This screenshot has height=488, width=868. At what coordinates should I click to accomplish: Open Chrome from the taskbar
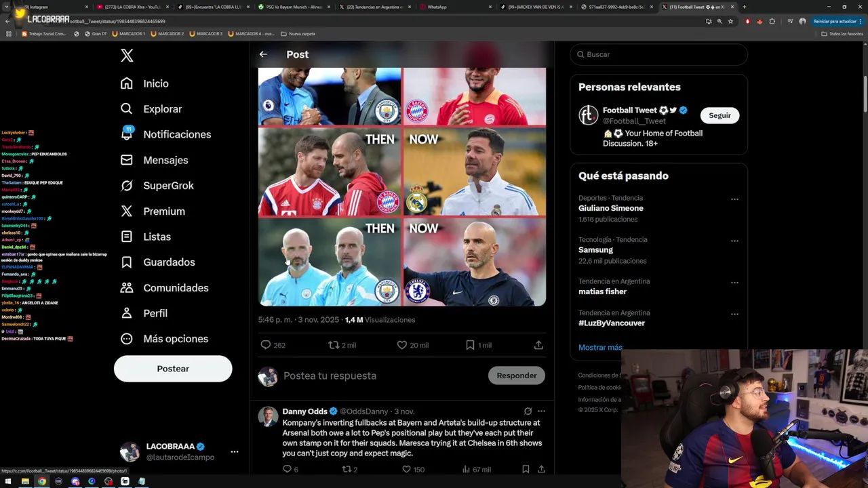pos(41,481)
